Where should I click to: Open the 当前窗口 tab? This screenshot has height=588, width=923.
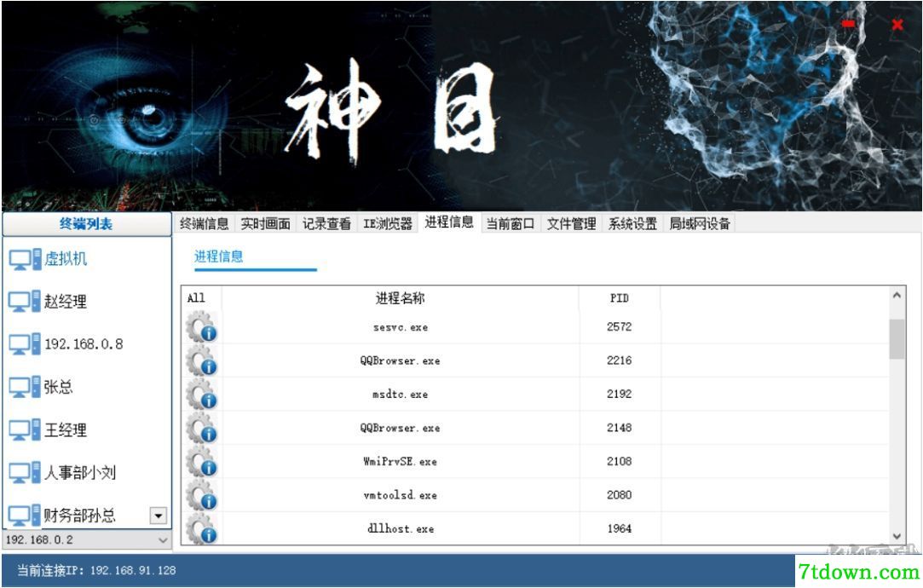511,223
